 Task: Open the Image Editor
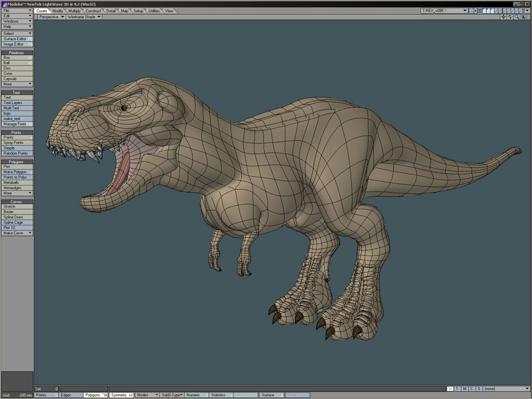[x=17, y=44]
